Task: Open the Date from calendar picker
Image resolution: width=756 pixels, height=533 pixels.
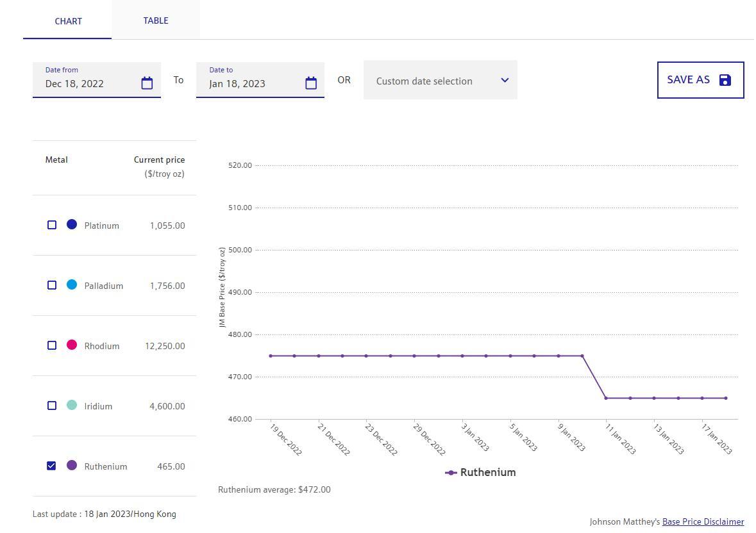Action: click(147, 83)
